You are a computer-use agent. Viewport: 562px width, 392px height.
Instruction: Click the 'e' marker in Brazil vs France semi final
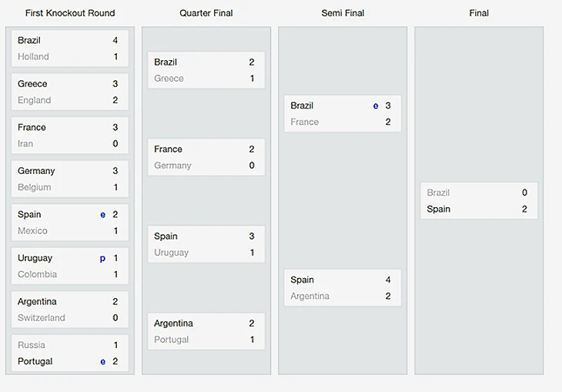click(376, 106)
